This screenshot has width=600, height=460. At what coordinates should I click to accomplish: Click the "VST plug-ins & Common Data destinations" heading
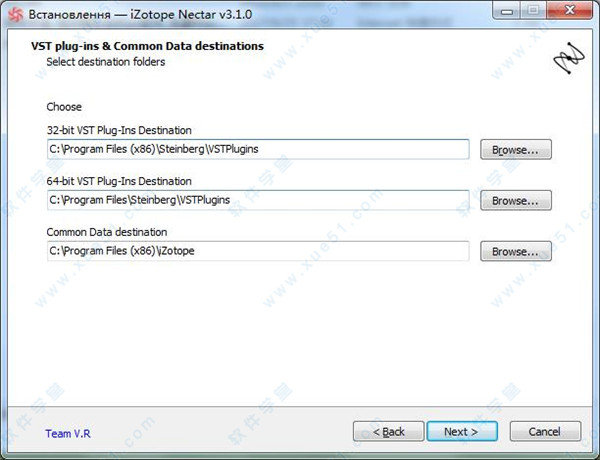(147, 46)
